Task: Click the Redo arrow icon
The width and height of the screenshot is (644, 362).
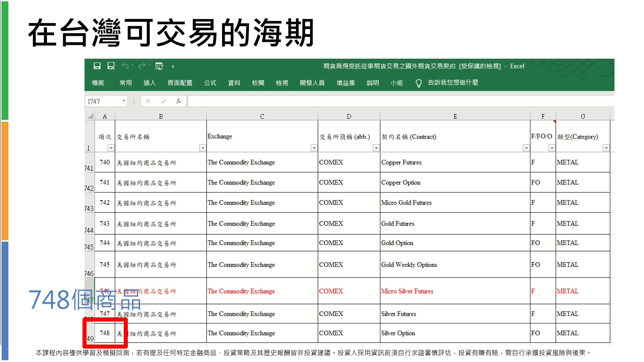Action: (142, 66)
